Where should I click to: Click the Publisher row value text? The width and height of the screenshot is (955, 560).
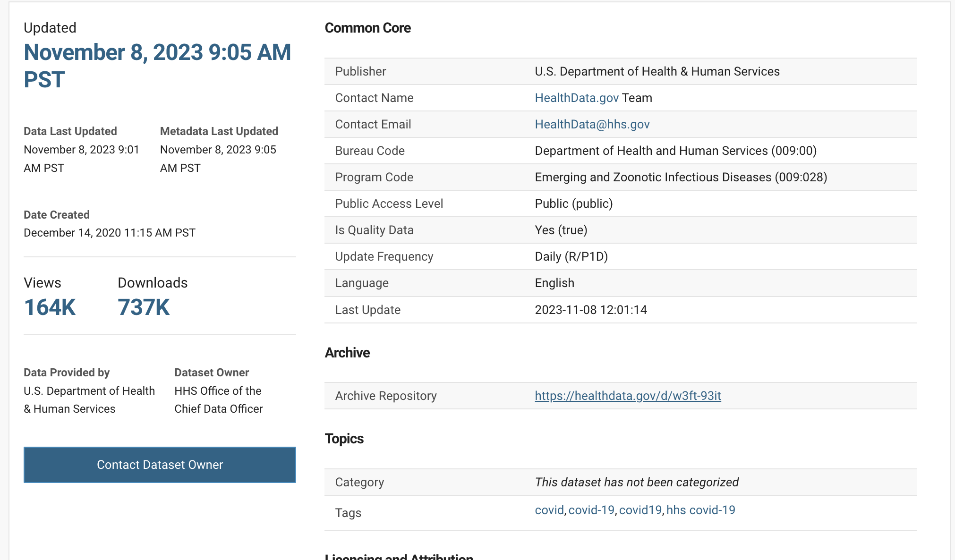pos(657,71)
